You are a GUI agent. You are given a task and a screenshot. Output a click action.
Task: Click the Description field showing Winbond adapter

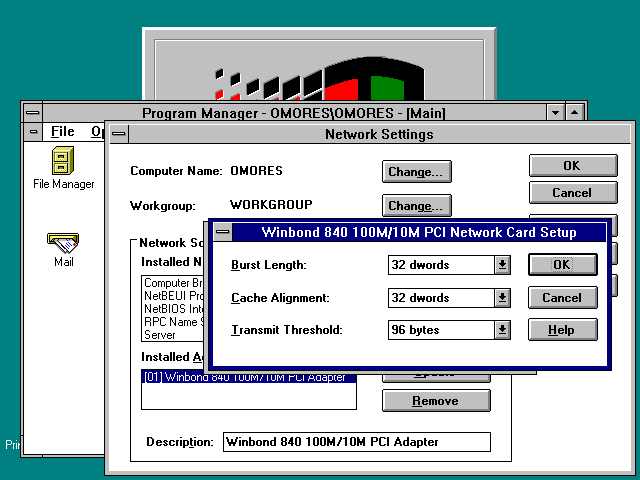357,442
